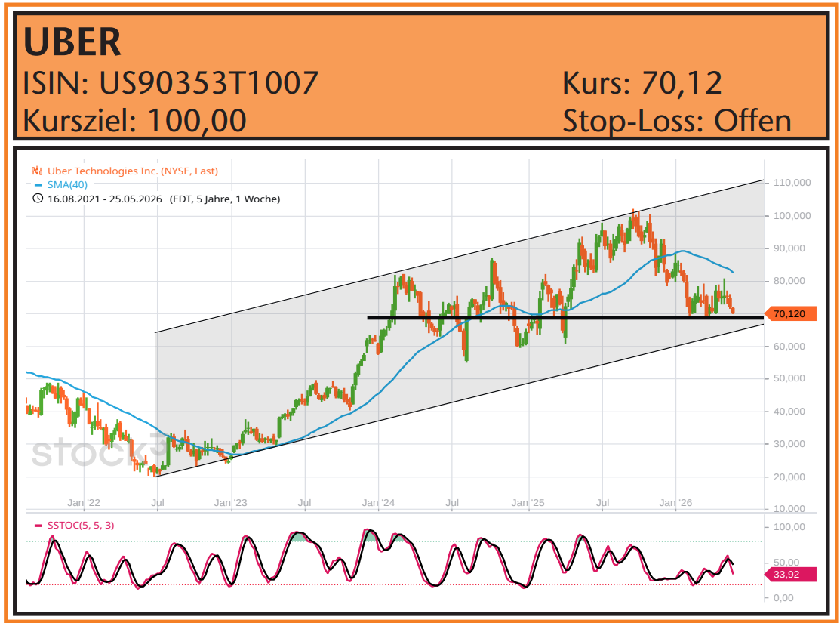Click the Stop-Loss: Offen text
The height and width of the screenshot is (623, 840).
677,121
